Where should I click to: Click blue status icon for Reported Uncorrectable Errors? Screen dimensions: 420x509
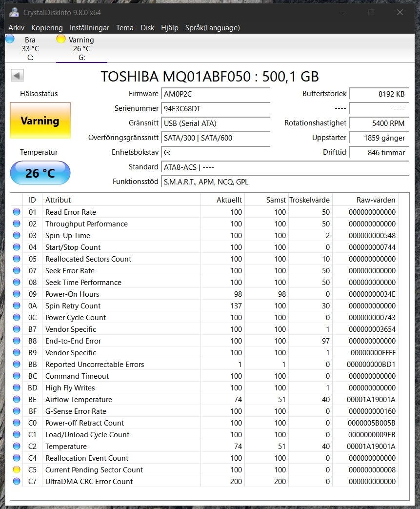coord(17,364)
